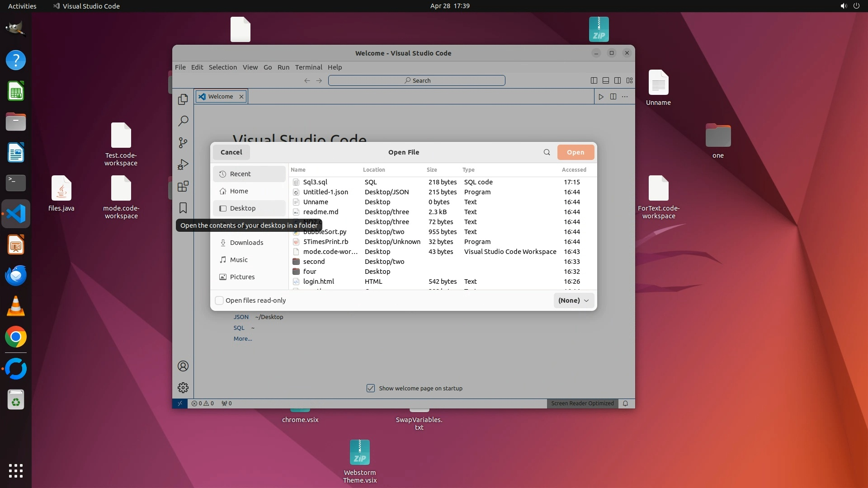Open the Terminal menu
This screenshot has width=868, height=488.
[308, 67]
